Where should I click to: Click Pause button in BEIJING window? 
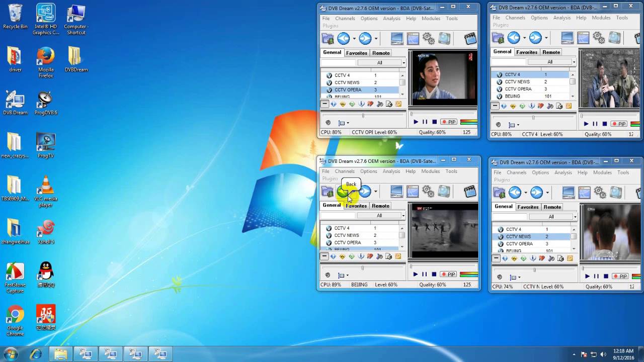point(424,275)
